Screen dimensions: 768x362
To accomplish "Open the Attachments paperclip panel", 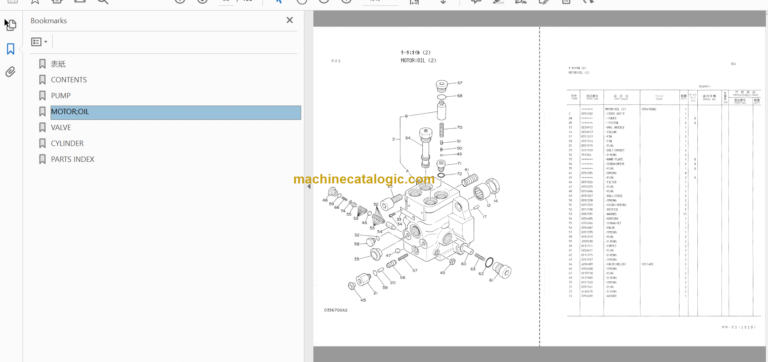I will point(10,72).
